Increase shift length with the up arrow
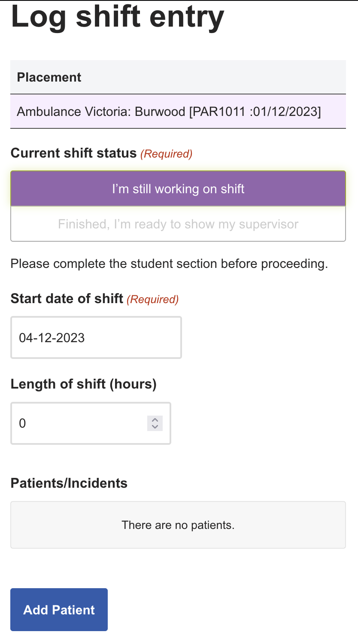Image resolution: width=358 pixels, height=644 pixels. [x=155, y=420]
